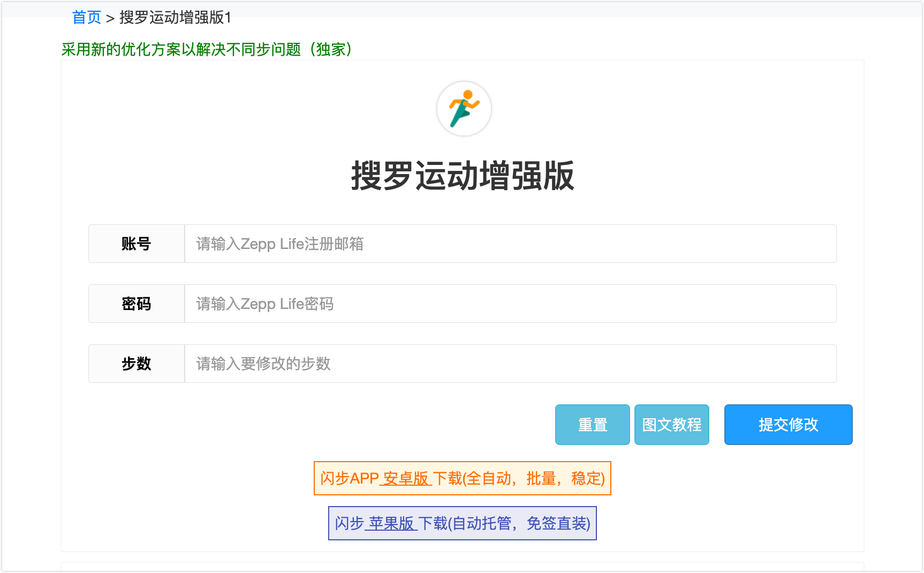
Task: Focus the 账号 email input field
Action: (509, 244)
